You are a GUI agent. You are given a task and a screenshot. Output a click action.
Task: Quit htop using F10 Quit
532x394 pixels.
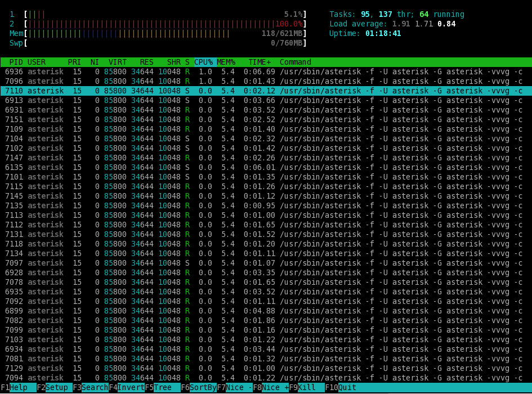point(347,388)
